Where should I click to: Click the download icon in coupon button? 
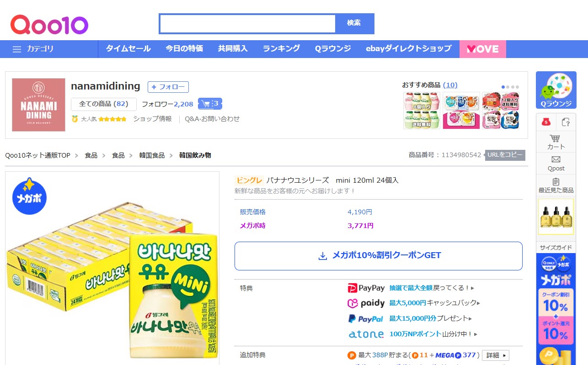pyautogui.click(x=323, y=256)
